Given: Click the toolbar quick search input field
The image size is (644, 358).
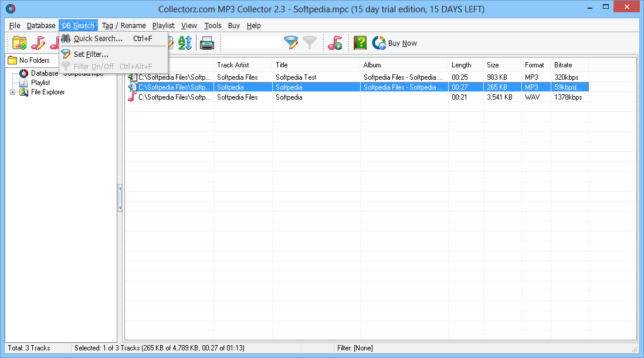Looking at the screenshot, I should click(x=252, y=43).
